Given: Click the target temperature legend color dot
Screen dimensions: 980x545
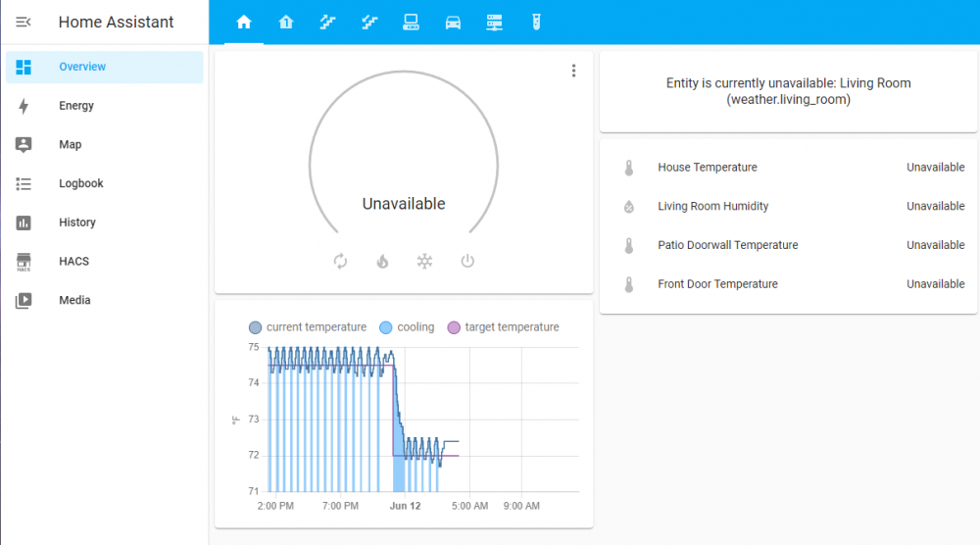Looking at the screenshot, I should [x=454, y=327].
